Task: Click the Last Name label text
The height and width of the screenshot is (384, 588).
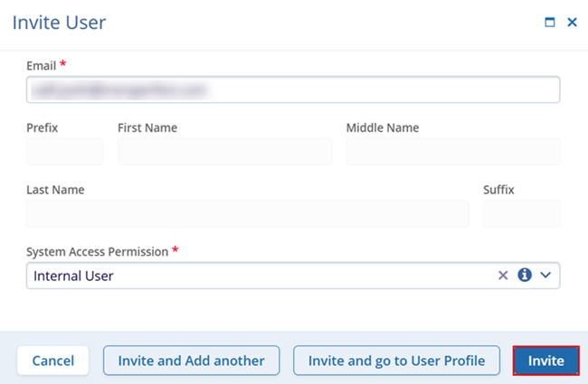Action: (55, 190)
